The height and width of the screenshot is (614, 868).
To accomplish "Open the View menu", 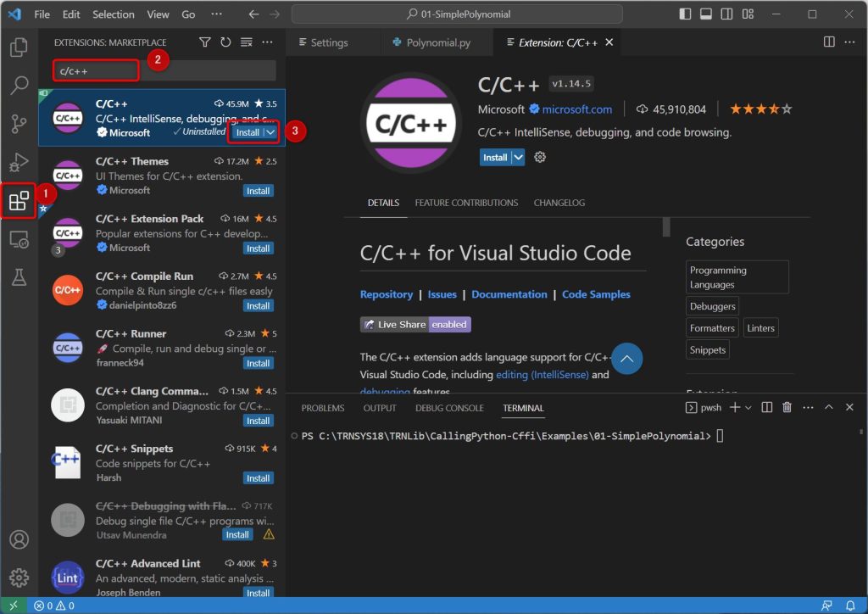I will click(158, 14).
